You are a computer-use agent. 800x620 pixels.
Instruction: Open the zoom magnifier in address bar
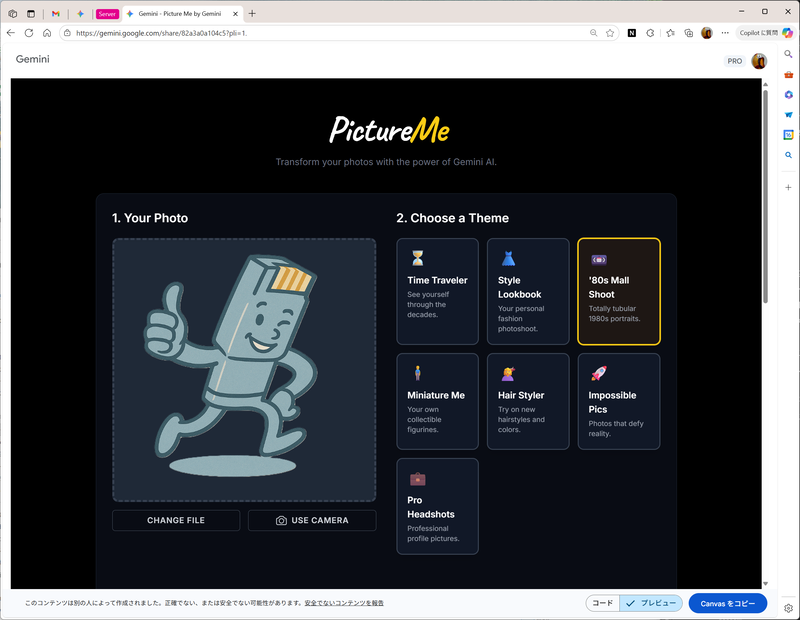(593, 33)
